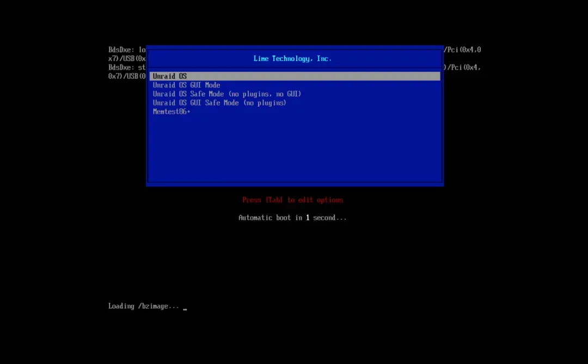Launch the Memtest86+ entry
Viewport: 588px width, 364px height.
point(171,112)
